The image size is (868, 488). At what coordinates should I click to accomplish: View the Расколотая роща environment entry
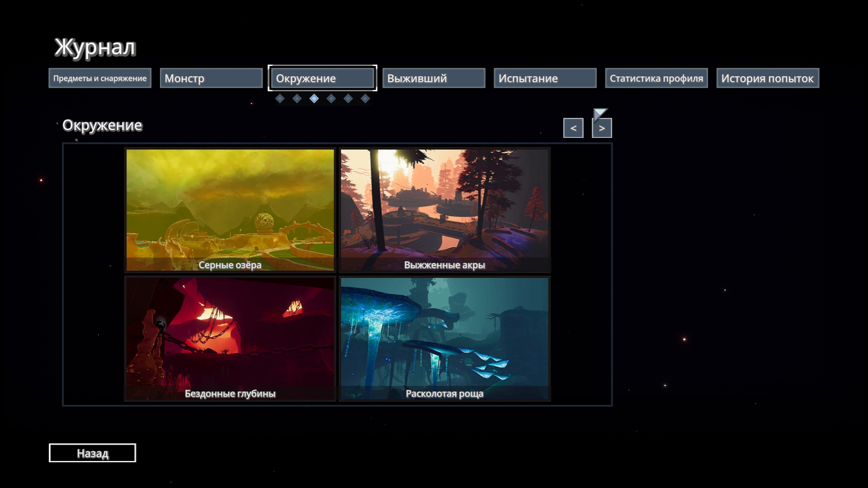[445, 339]
